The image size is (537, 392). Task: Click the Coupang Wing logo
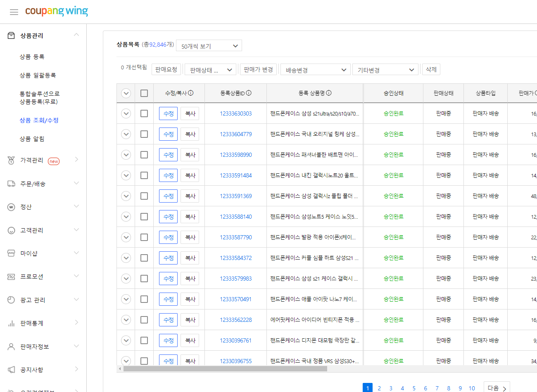click(x=57, y=11)
